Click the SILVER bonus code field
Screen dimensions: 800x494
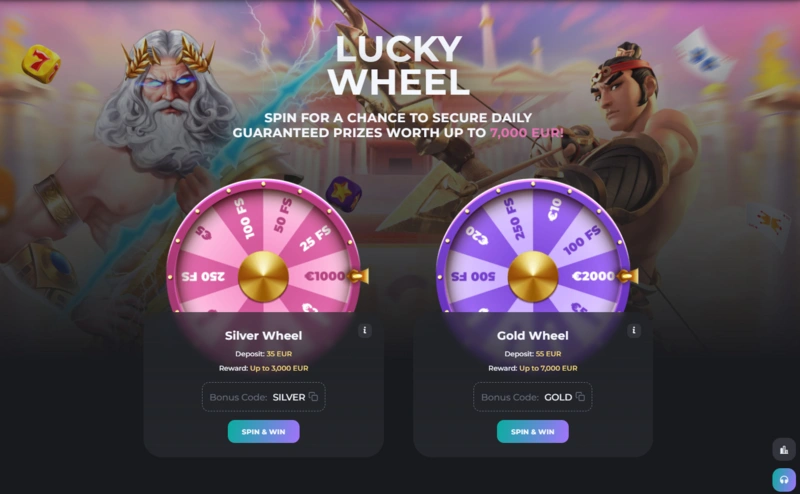tap(263, 397)
